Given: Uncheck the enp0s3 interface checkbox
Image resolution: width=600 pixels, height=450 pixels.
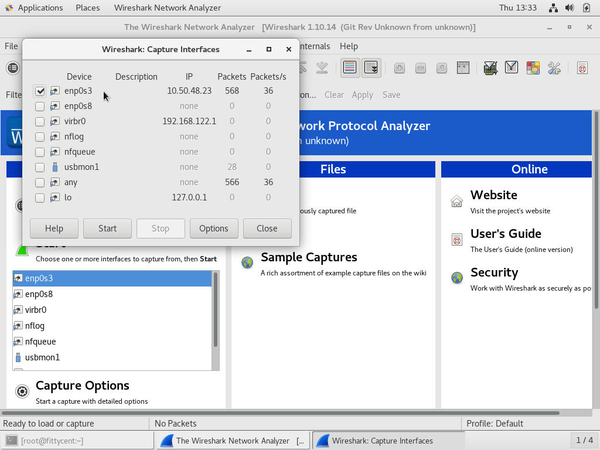Looking at the screenshot, I should tap(40, 91).
